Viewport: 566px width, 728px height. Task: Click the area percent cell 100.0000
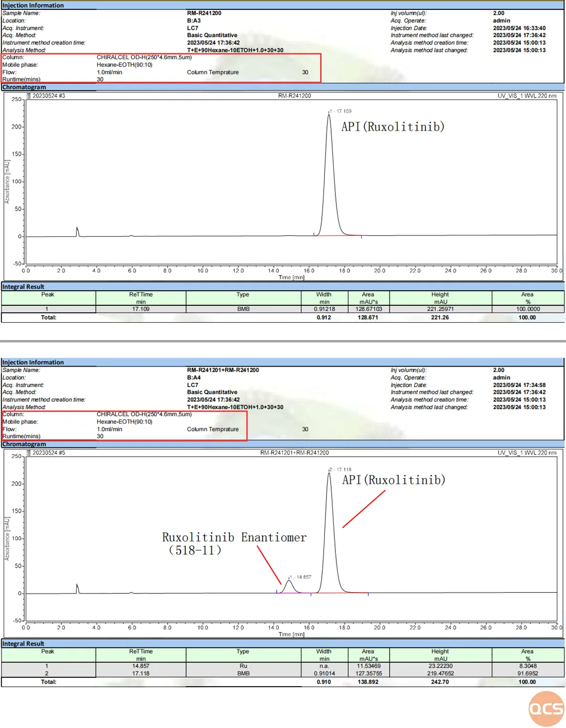coord(528,309)
